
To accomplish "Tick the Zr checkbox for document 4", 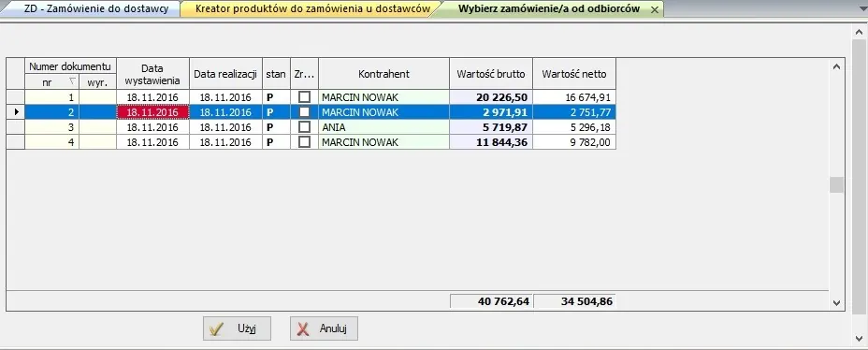I will click(305, 141).
